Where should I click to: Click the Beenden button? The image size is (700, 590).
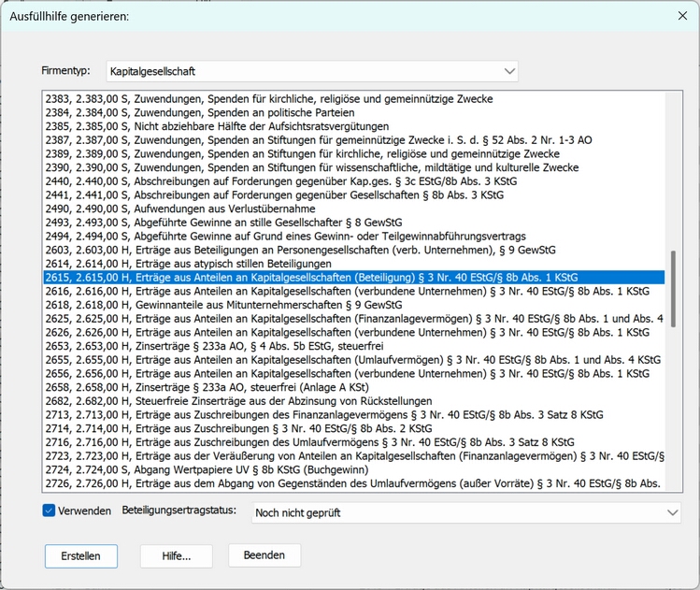point(264,555)
